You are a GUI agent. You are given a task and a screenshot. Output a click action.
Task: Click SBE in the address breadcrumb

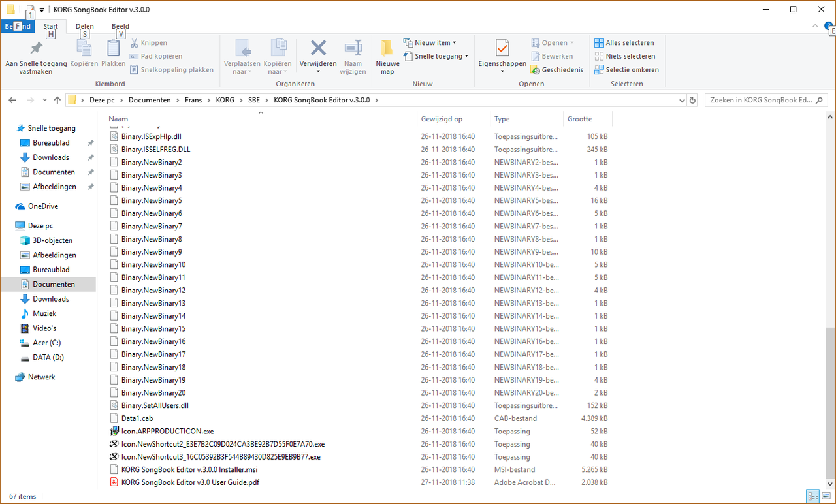[253, 101]
